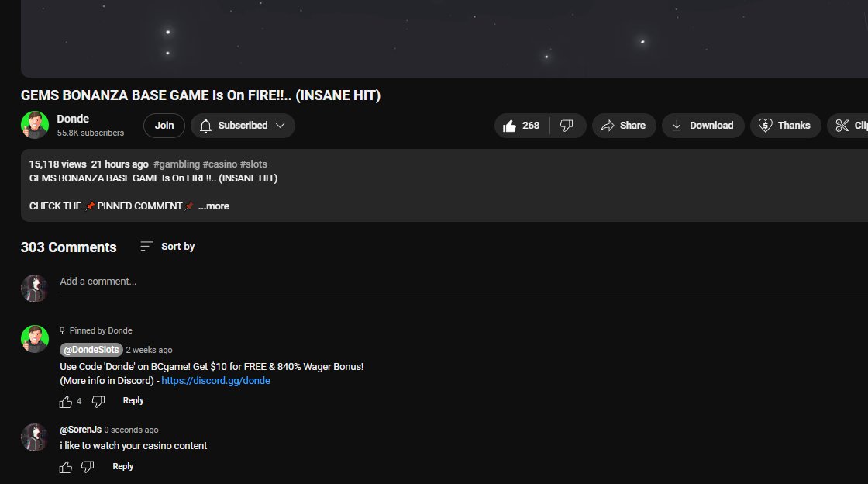Open Donde channel avatar next to title
This screenshot has height=484, width=868.
tap(35, 125)
